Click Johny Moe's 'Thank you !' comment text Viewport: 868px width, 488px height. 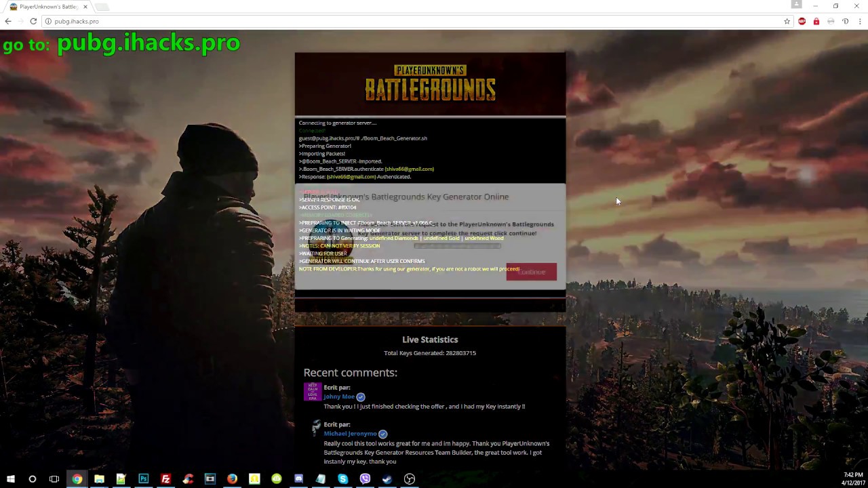424,407
